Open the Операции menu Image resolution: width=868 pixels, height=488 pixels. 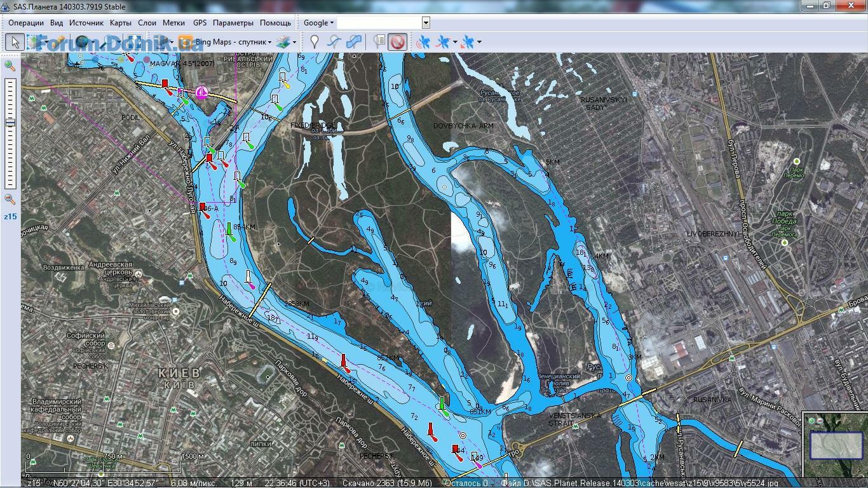click(x=26, y=23)
